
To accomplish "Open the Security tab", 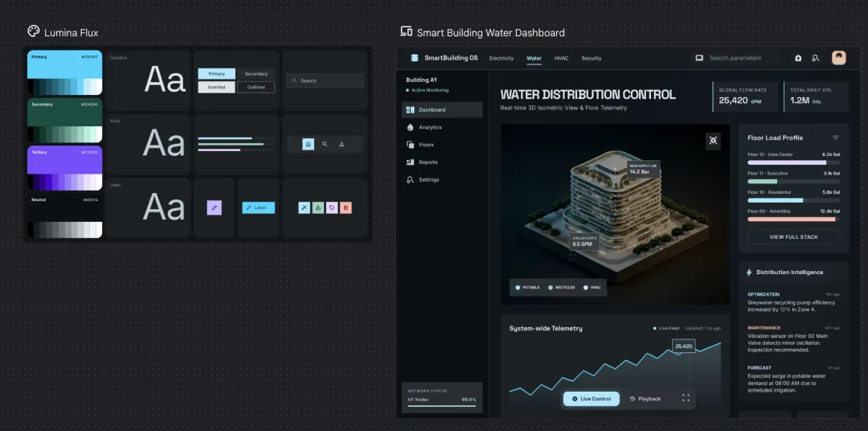I will coord(591,58).
